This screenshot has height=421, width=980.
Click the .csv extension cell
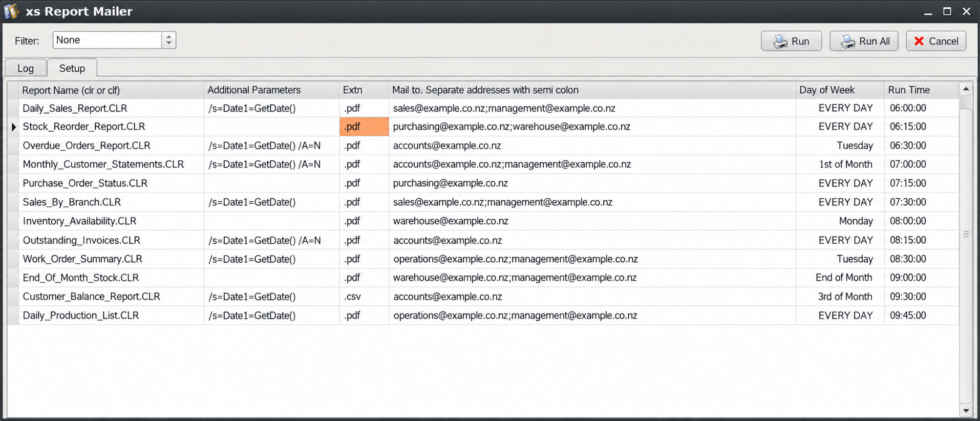[364, 297]
